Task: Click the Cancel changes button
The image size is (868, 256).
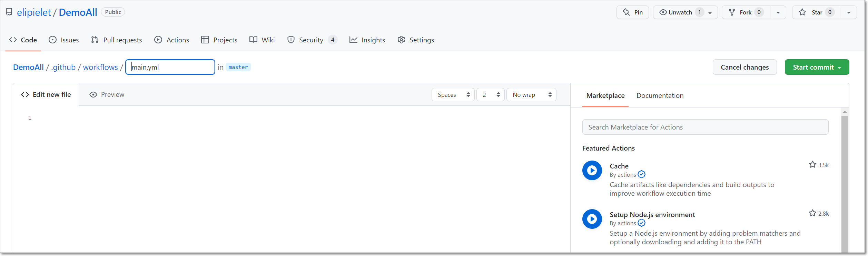Action: [x=744, y=67]
